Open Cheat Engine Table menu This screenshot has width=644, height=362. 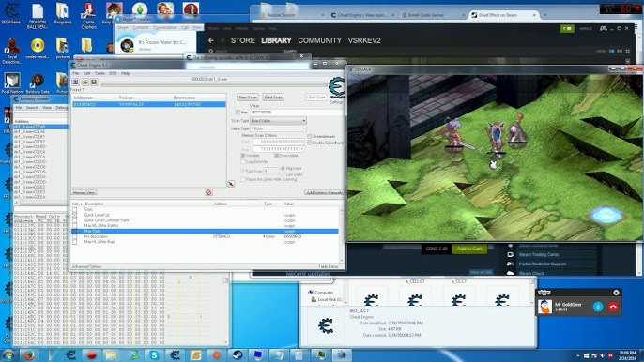[x=100, y=73]
